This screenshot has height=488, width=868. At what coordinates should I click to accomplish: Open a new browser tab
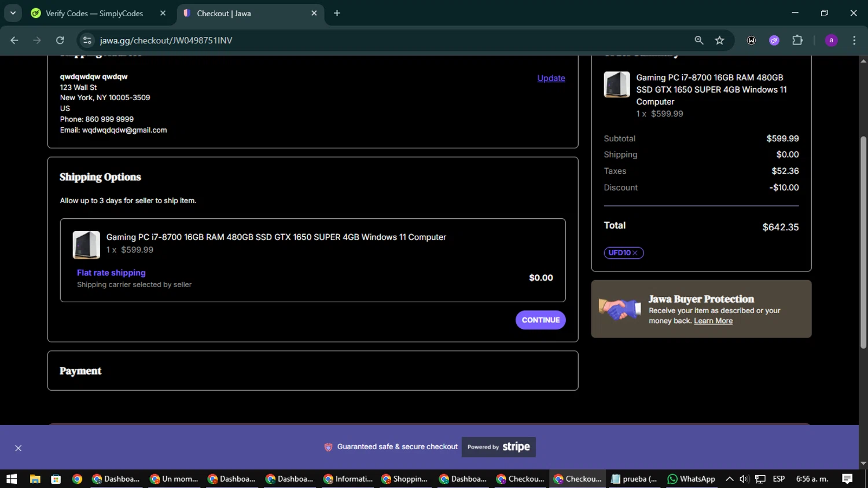pos(337,13)
